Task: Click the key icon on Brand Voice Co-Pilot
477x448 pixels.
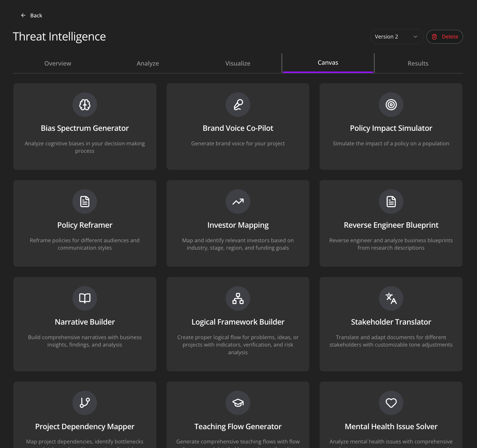Action: [x=238, y=104]
